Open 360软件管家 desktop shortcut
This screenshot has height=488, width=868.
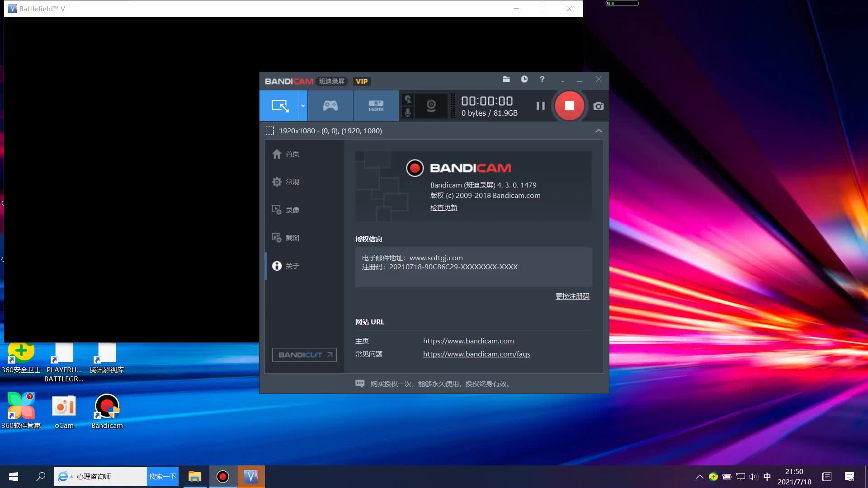tap(21, 411)
